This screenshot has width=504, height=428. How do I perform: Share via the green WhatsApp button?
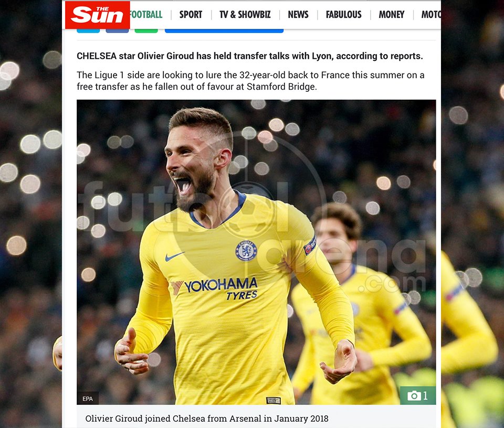(146, 31)
